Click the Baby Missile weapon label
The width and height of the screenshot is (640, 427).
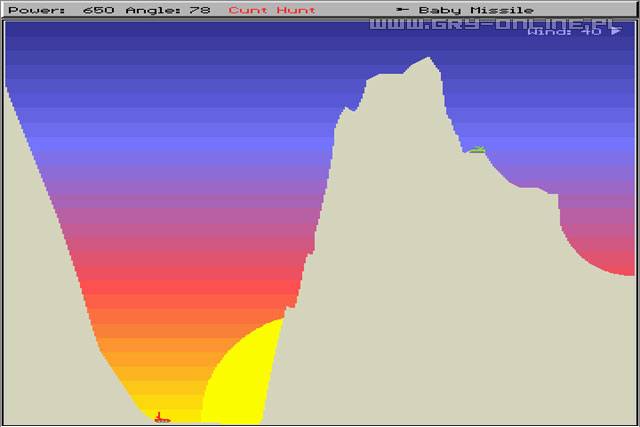[x=476, y=10]
